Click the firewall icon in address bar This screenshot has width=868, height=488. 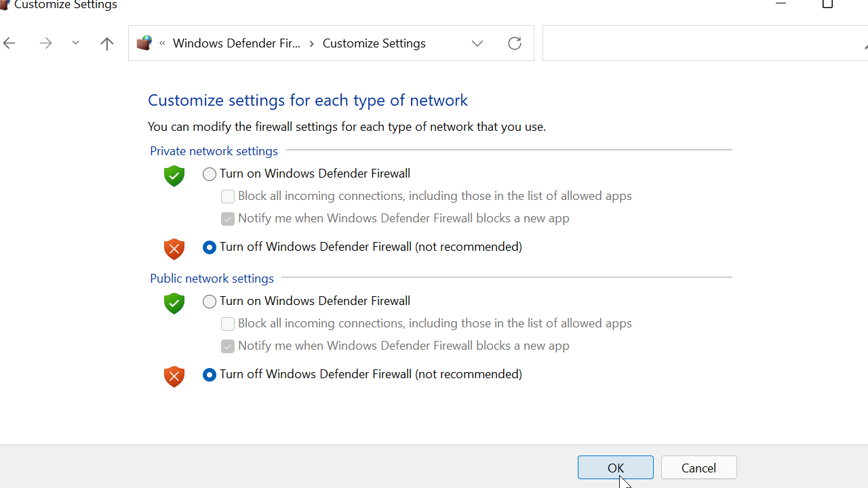pyautogui.click(x=144, y=43)
